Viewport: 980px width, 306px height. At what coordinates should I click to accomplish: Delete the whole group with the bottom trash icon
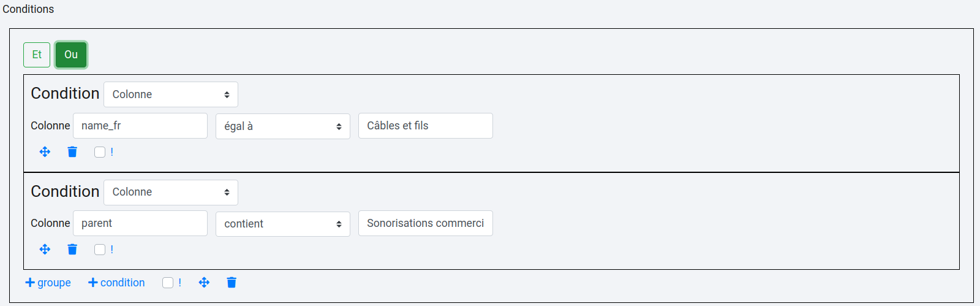(232, 282)
